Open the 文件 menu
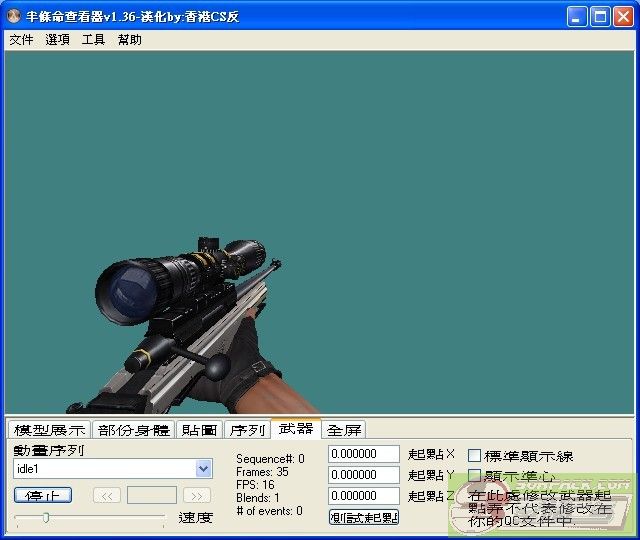 21,40
